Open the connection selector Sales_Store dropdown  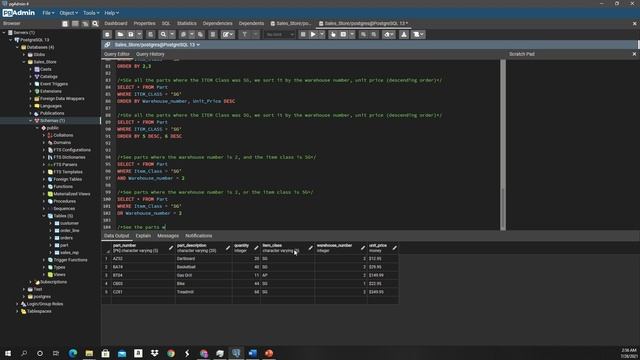pos(157,44)
